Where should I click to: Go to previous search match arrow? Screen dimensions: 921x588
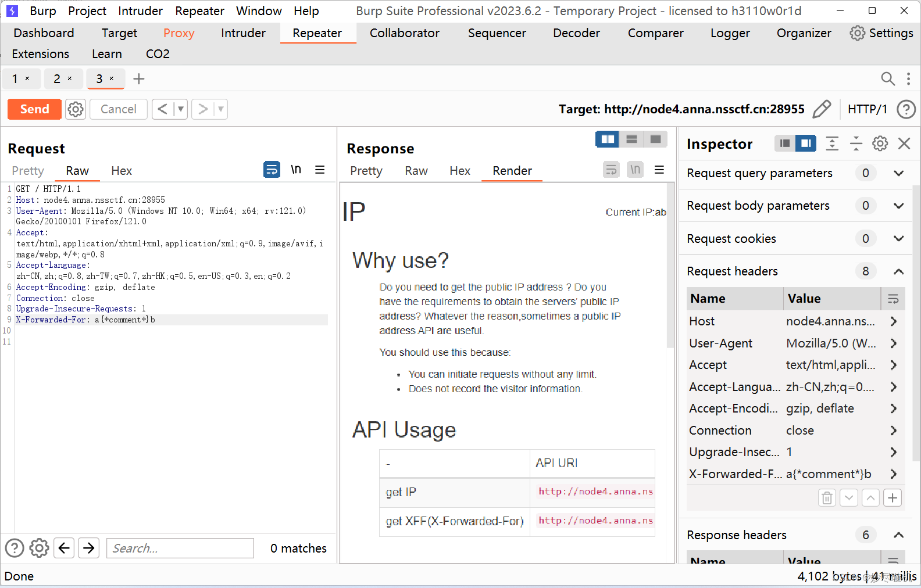(x=65, y=548)
